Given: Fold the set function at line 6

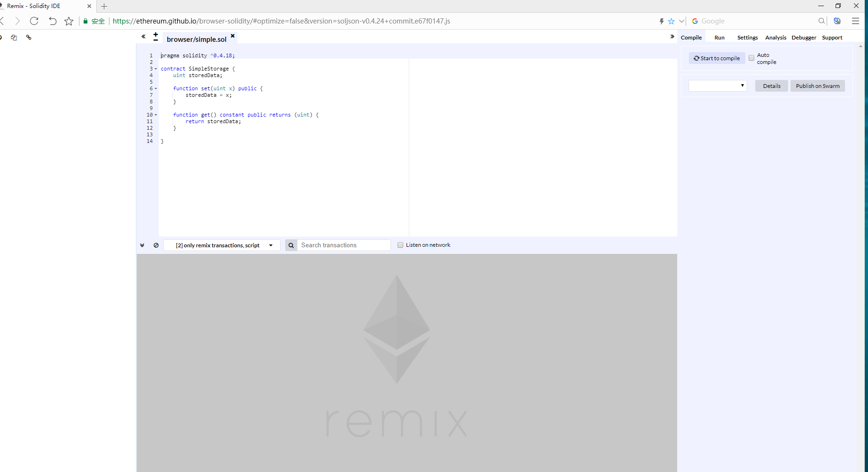Looking at the screenshot, I should (x=156, y=89).
